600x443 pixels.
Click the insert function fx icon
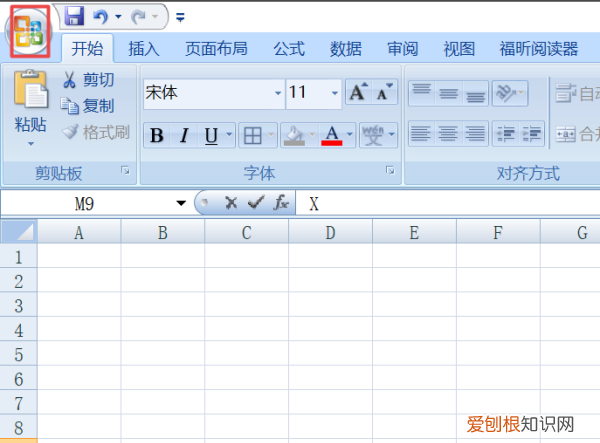point(281,203)
